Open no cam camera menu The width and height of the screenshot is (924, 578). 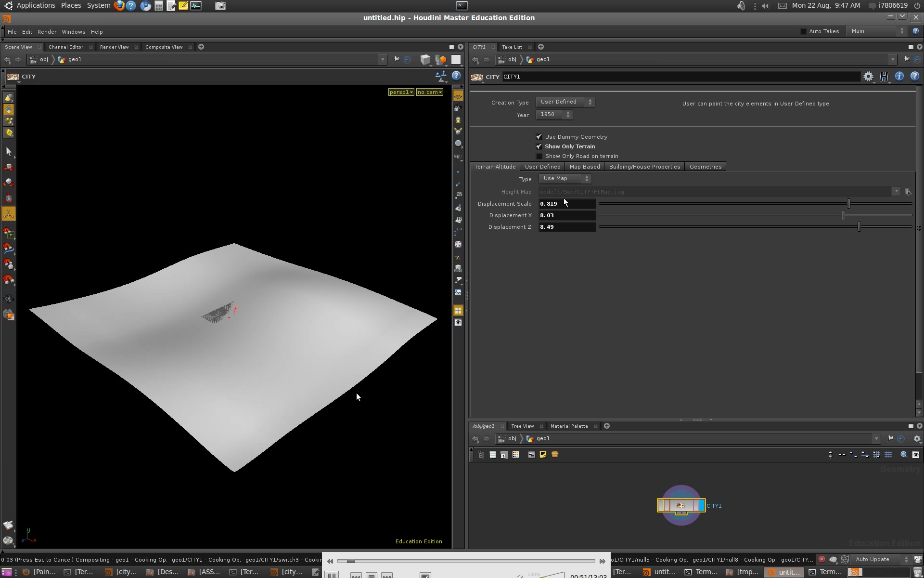(429, 92)
